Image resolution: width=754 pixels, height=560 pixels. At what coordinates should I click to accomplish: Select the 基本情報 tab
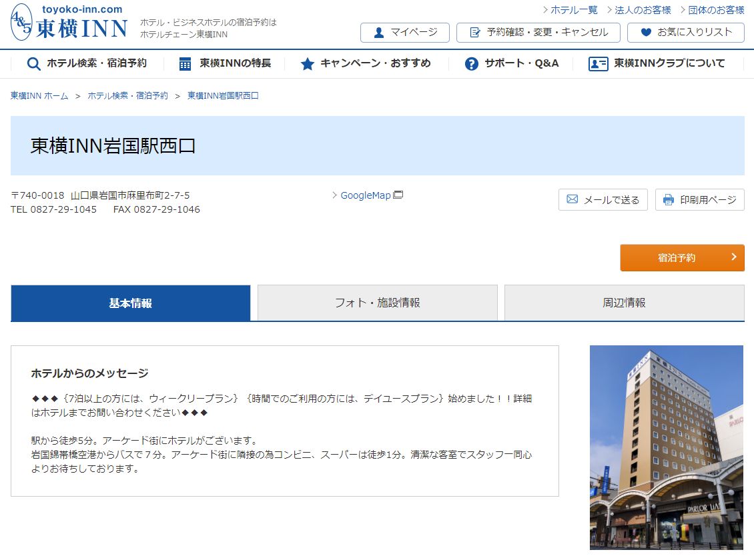click(x=131, y=303)
